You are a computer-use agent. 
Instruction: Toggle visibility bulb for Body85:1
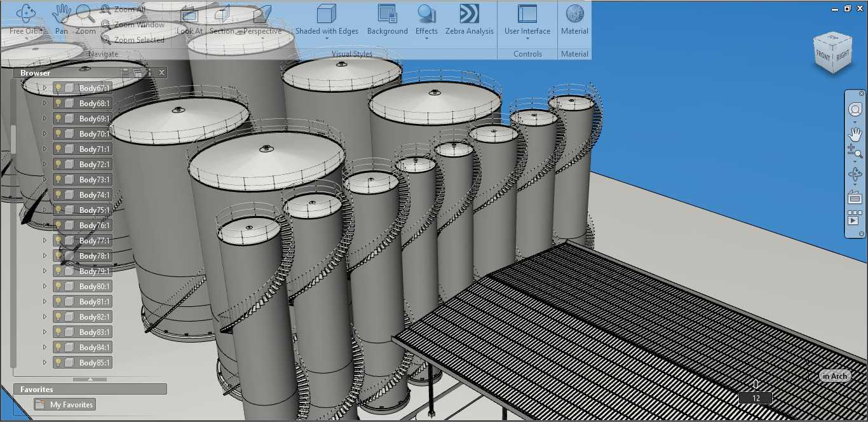pos(58,362)
